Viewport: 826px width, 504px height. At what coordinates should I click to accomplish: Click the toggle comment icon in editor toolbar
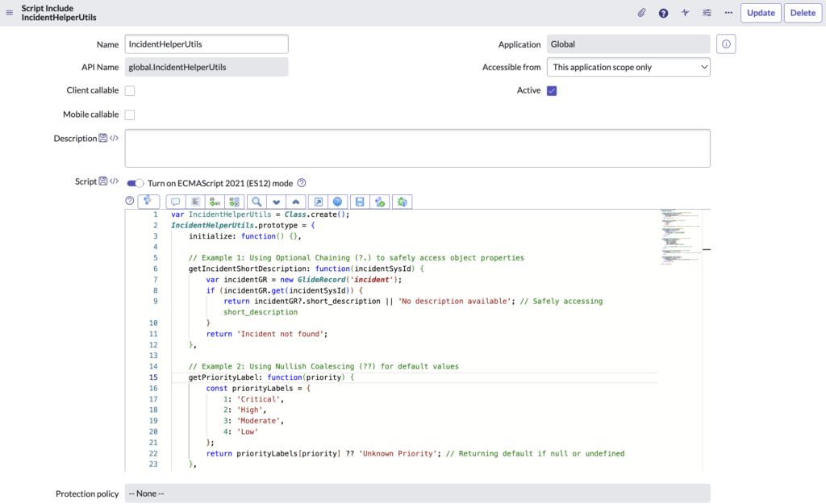pyautogui.click(x=175, y=202)
